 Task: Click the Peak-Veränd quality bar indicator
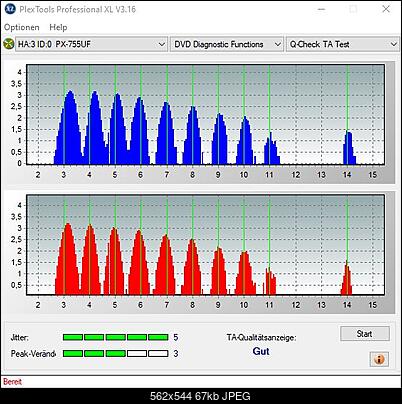(115, 353)
